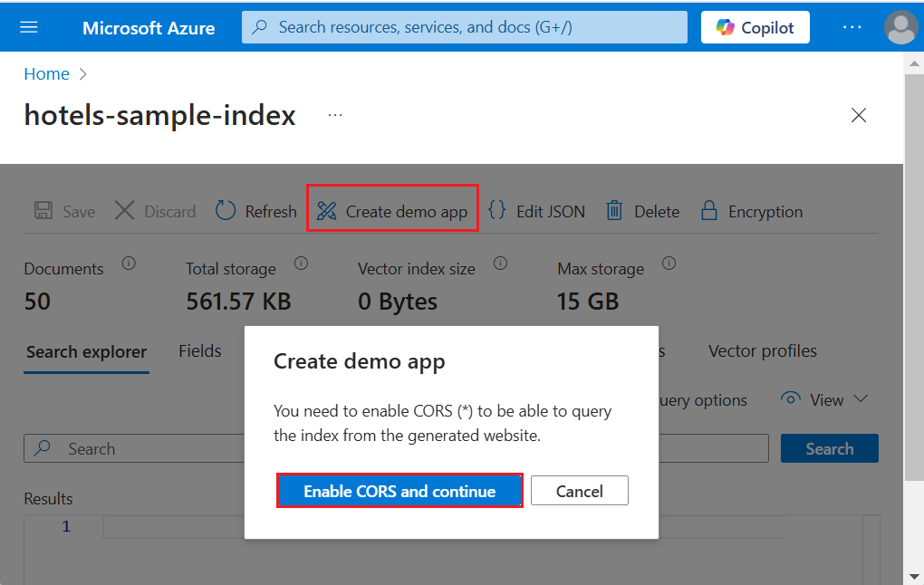The height and width of the screenshot is (585, 924).
Task: Click Enable CORS and continue
Action: point(399,492)
